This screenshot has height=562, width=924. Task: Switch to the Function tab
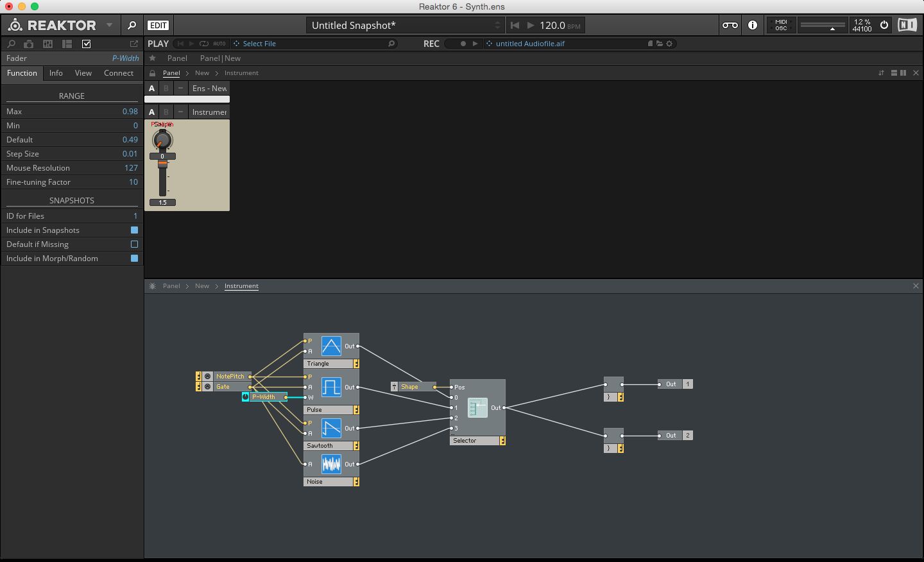coord(22,73)
